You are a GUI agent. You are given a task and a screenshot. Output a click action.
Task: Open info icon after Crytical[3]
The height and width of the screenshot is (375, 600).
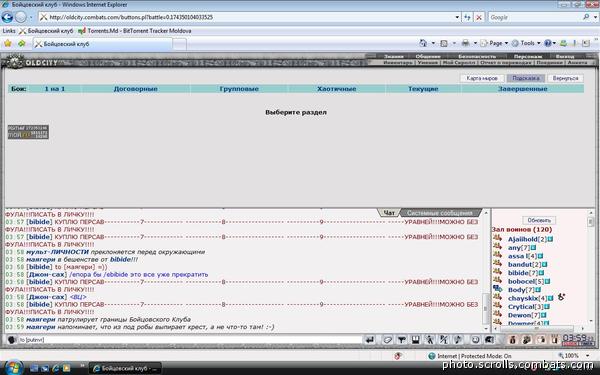point(547,307)
